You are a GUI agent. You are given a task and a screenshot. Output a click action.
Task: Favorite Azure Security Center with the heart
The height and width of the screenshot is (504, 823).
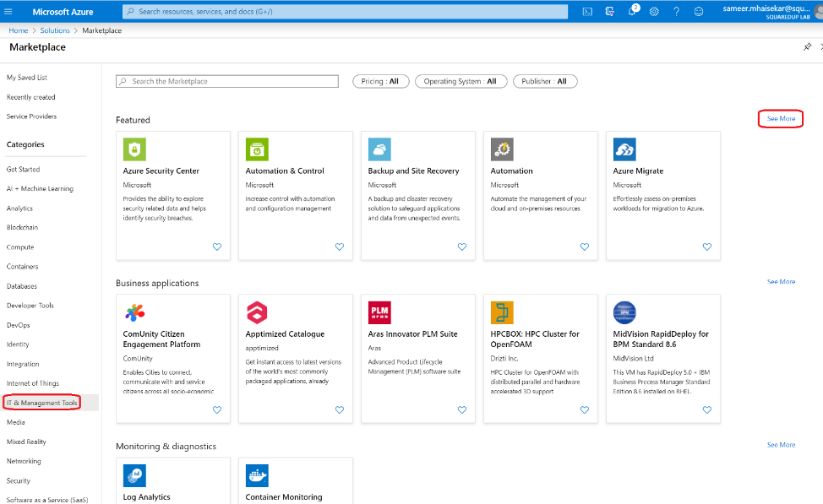pos(217,247)
